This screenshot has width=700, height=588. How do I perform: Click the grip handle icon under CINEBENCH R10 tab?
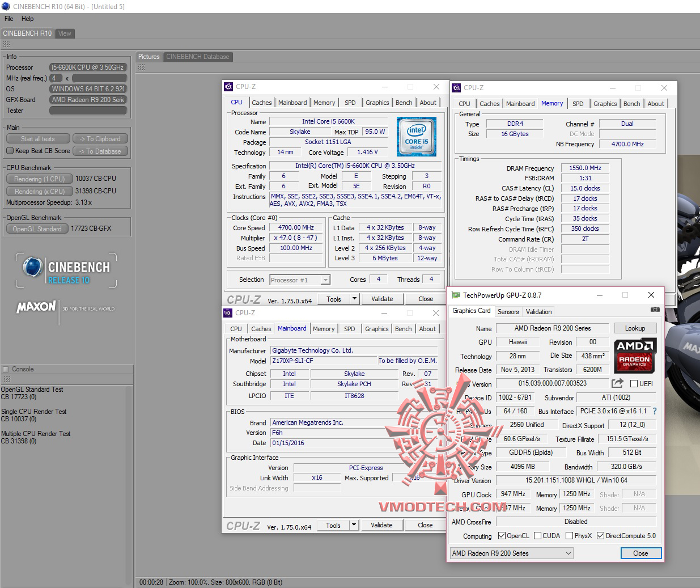[x=7, y=44]
